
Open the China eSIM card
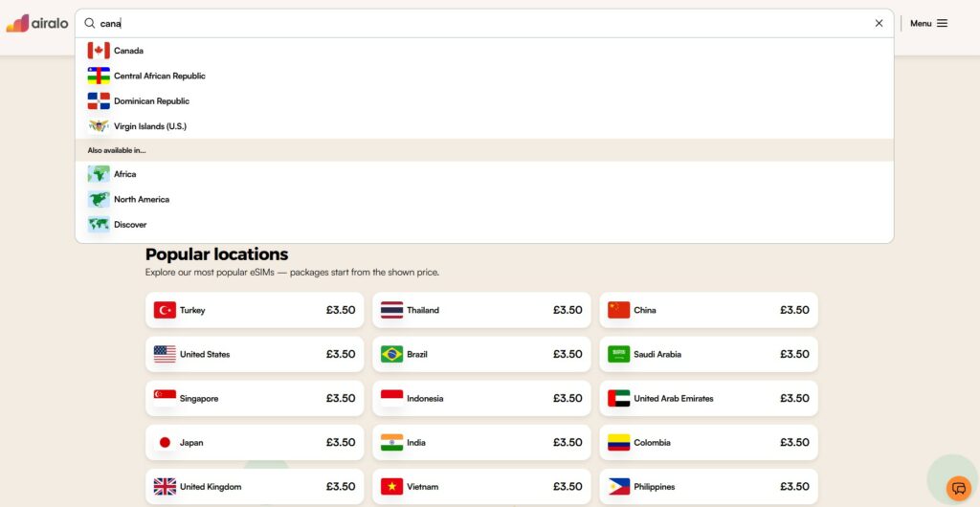(x=708, y=310)
